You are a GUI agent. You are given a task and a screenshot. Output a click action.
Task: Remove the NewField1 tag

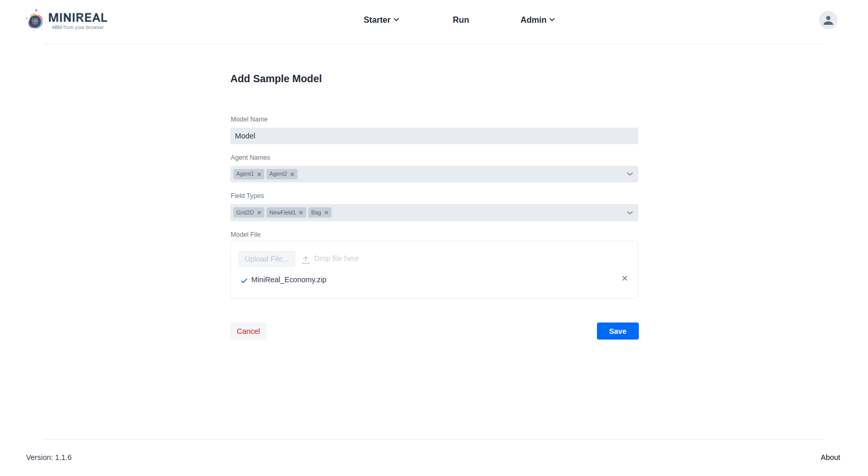[x=301, y=212]
